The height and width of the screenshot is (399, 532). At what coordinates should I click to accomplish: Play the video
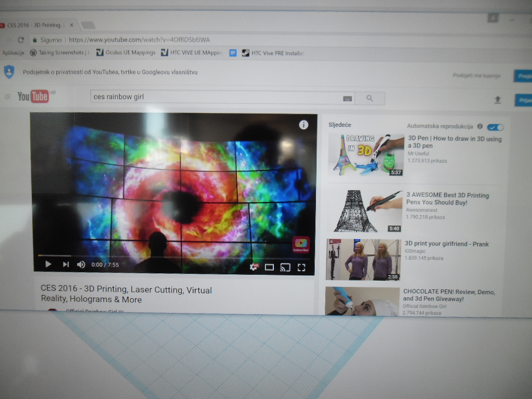(48, 264)
